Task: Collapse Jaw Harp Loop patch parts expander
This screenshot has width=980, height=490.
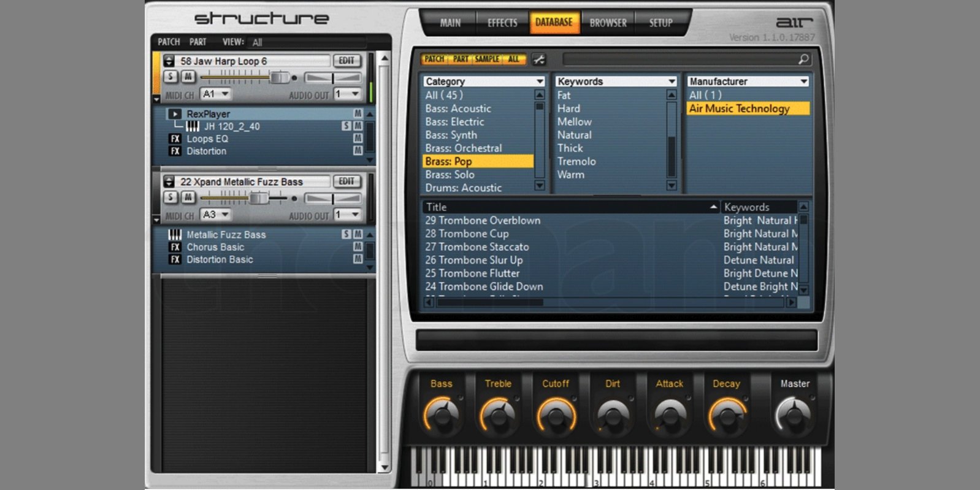Action: coord(156,99)
